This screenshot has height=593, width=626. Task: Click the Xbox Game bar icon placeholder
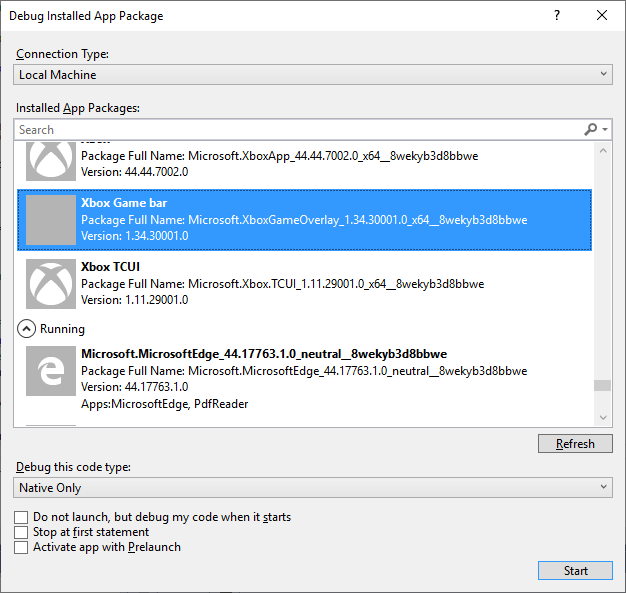click(x=50, y=220)
